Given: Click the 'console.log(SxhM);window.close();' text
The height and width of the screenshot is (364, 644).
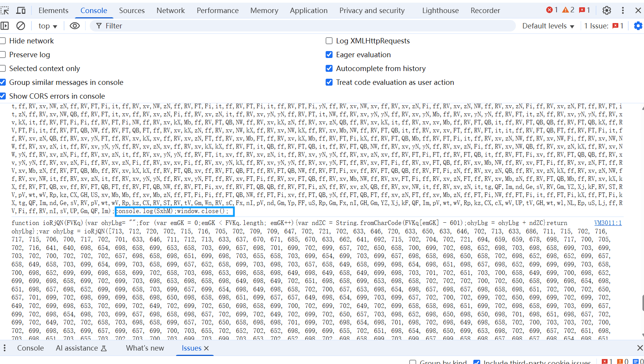Looking at the screenshot, I should pos(172,211).
